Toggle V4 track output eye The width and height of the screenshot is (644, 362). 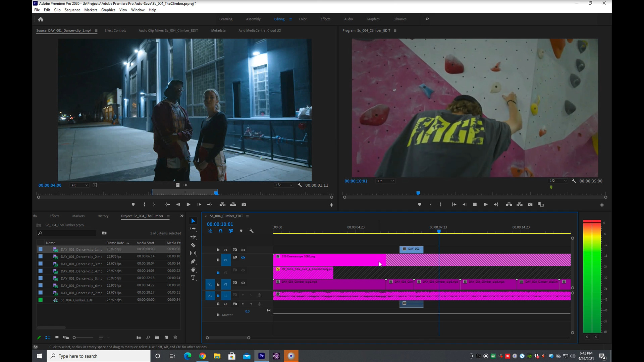point(243,250)
